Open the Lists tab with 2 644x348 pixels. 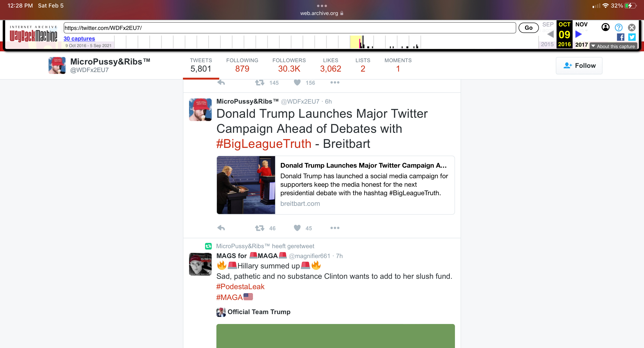click(363, 66)
